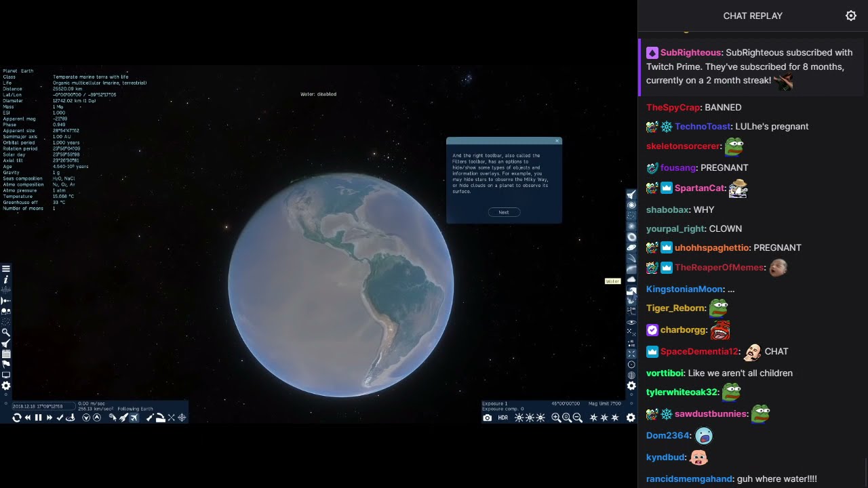The image size is (868, 488).
Task: Click rancidsmemgahand username in chat
Action: 690,479
